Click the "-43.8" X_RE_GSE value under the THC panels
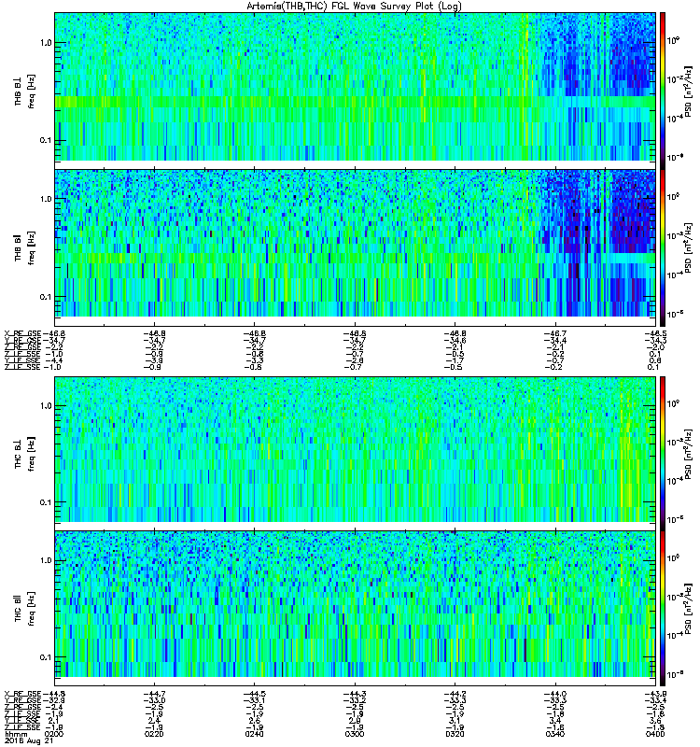This screenshot has width=700, height=747. (655, 694)
